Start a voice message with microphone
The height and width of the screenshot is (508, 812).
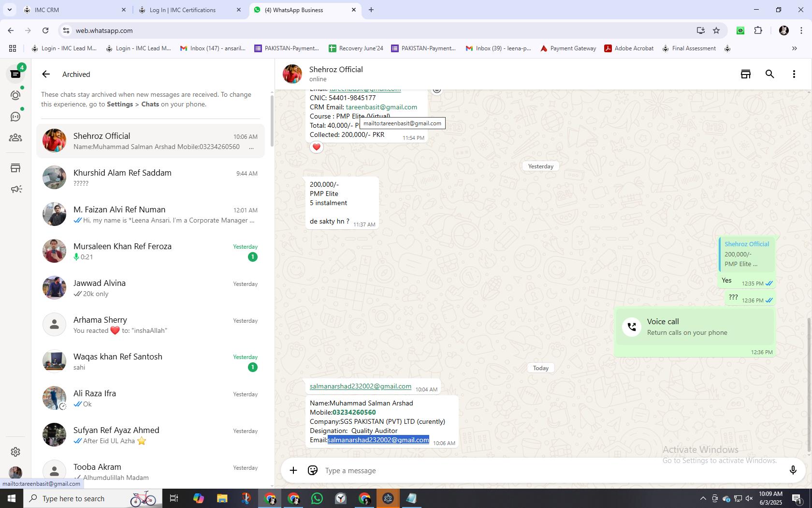793,470
